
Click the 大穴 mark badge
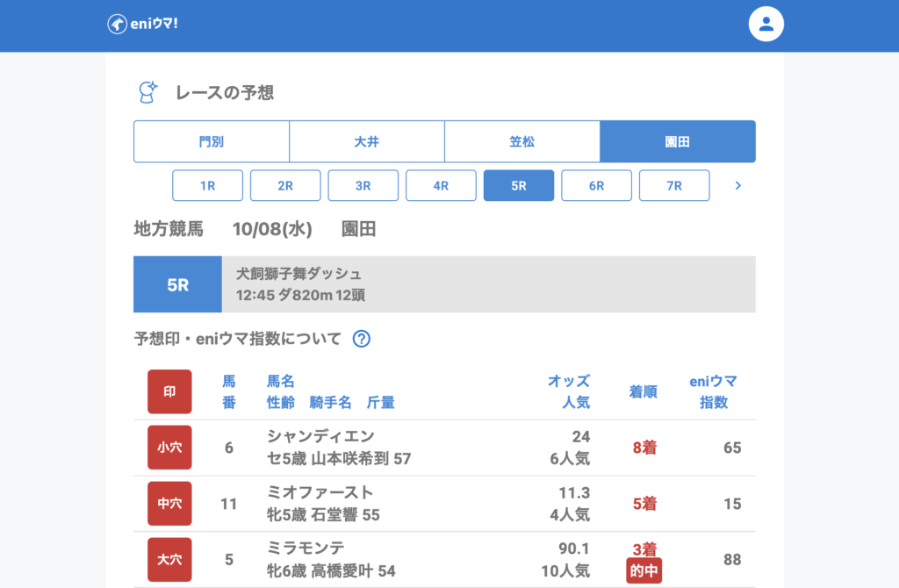pos(169,560)
